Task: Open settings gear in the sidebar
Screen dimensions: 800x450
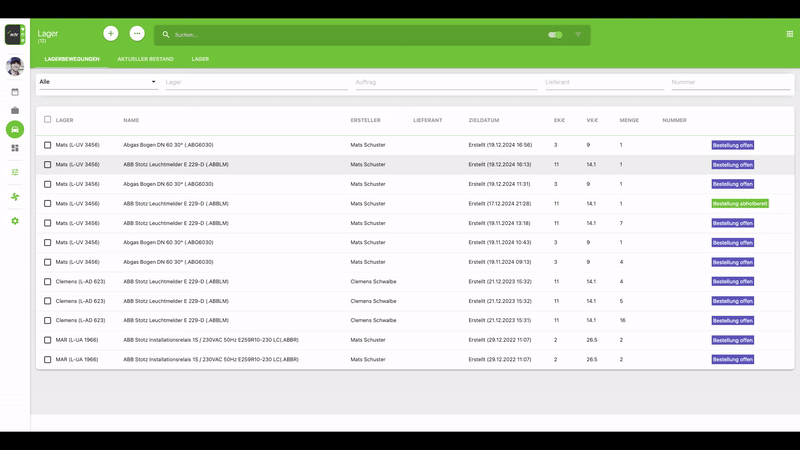Action: pos(15,221)
